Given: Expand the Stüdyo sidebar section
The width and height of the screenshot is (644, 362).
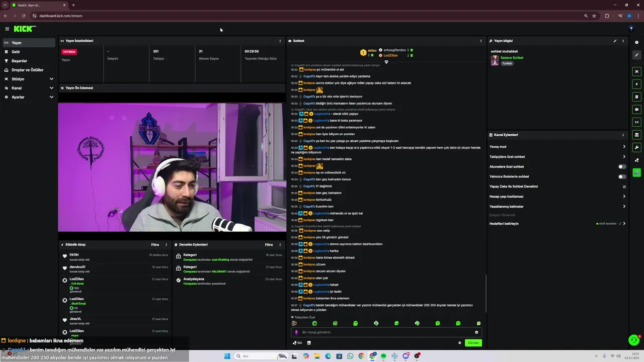Looking at the screenshot, I should pos(28,79).
